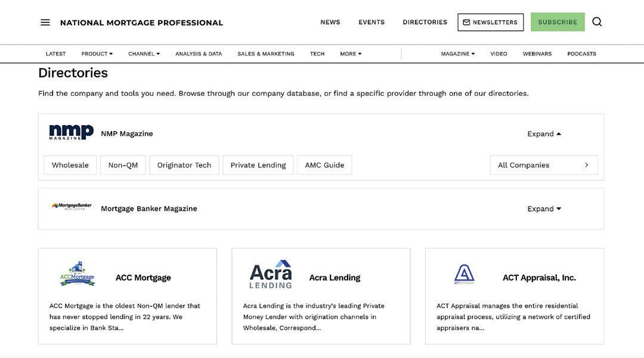Expand the More dropdown menu
This screenshot has width=644, height=358.
pos(351,54)
